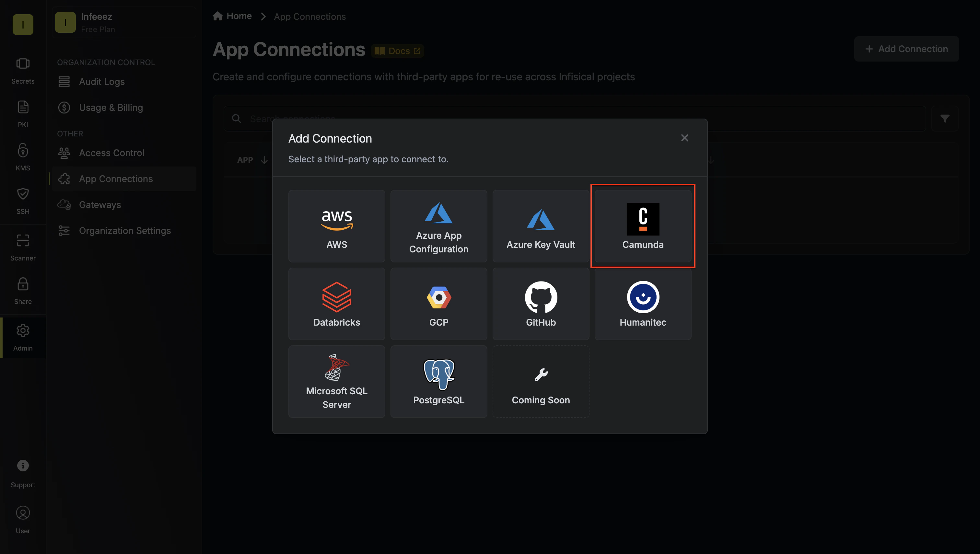Open the filter funnel button
The width and height of the screenshot is (980, 554).
click(x=945, y=119)
